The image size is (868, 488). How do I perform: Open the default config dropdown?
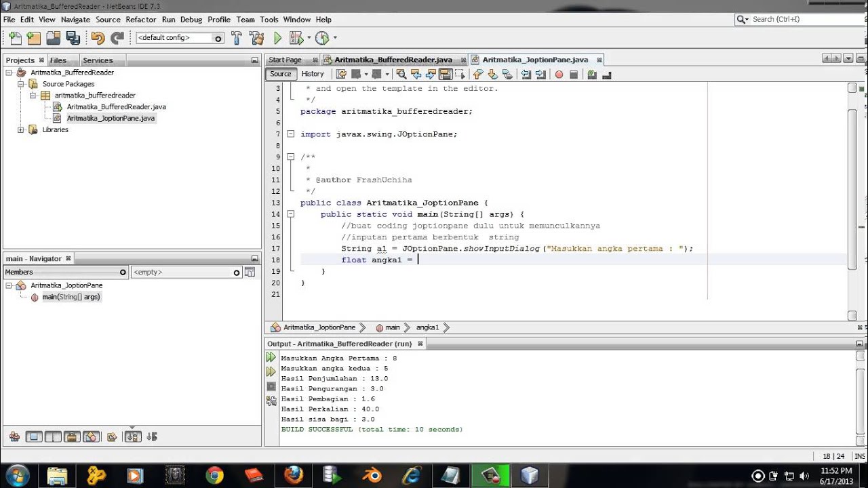[x=180, y=39]
